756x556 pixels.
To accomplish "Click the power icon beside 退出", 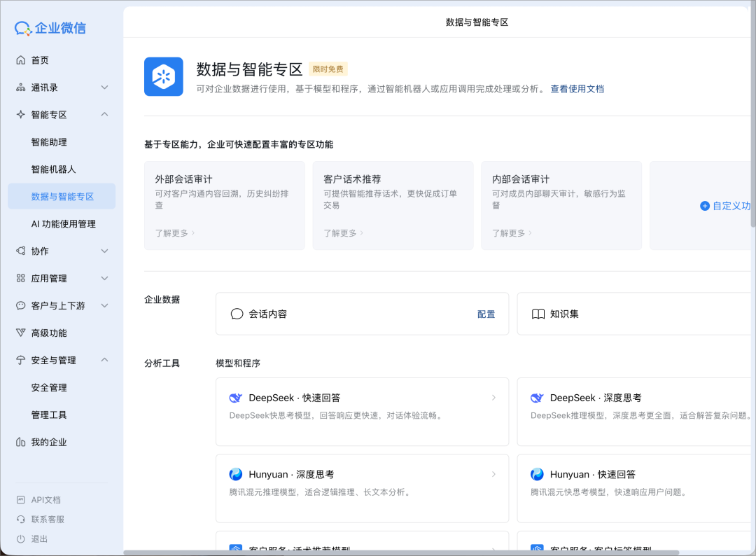I will click(x=21, y=539).
